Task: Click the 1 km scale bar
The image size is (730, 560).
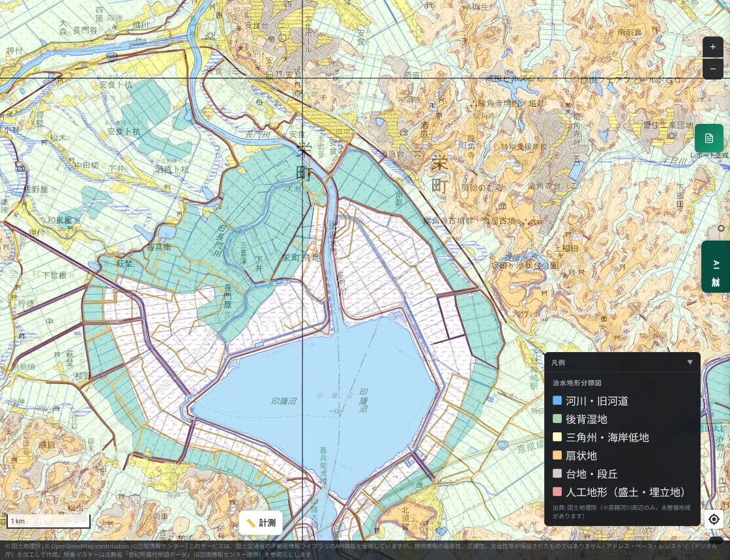Action: pyautogui.click(x=48, y=521)
